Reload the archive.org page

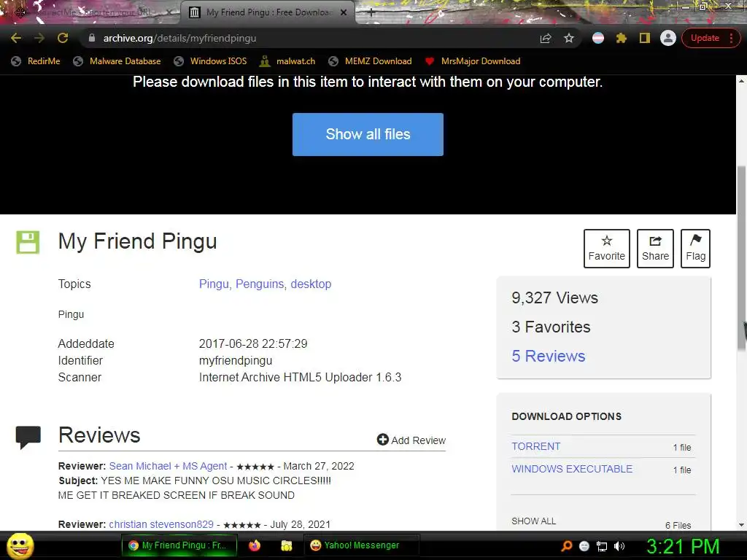pos(63,38)
